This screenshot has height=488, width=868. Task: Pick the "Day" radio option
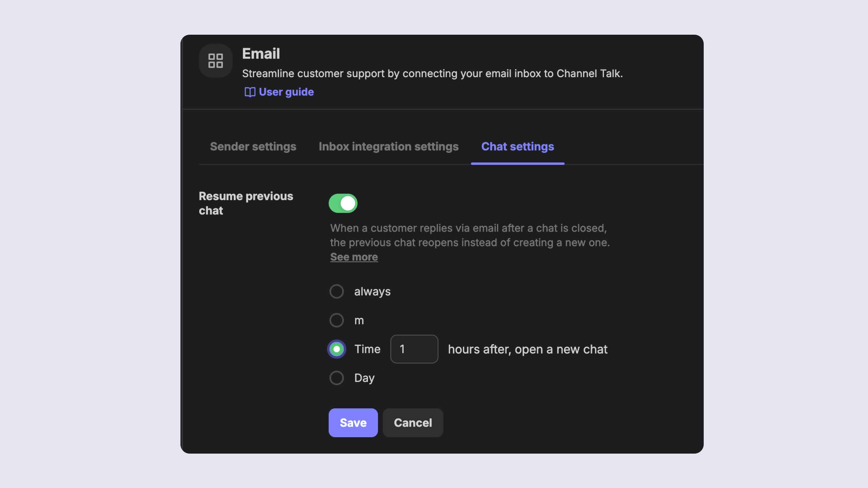[x=337, y=378]
